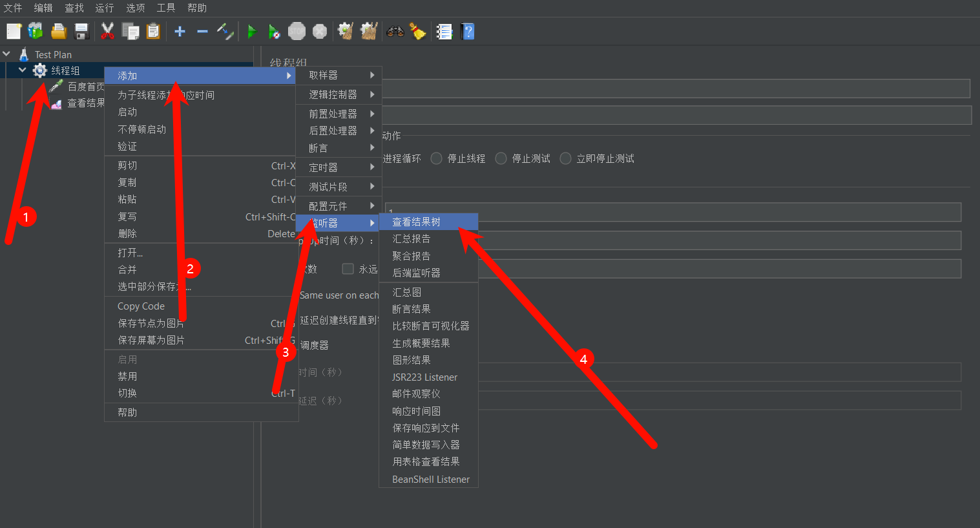Enable the 永远 loop checkbox

348,269
